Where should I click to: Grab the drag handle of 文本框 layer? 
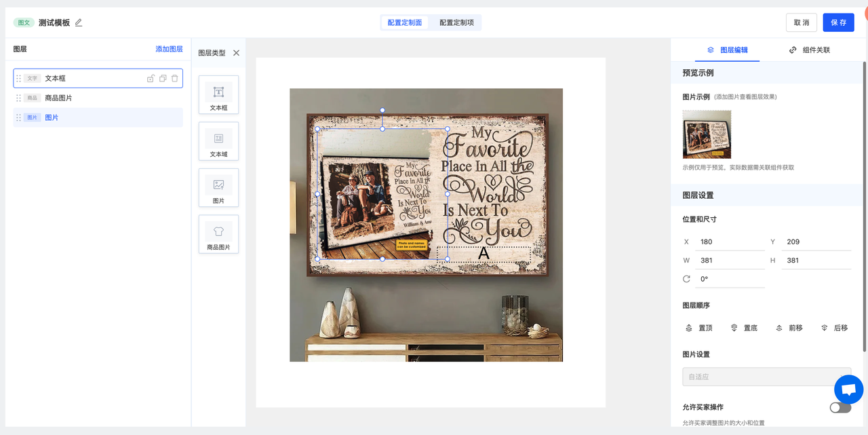(19, 79)
